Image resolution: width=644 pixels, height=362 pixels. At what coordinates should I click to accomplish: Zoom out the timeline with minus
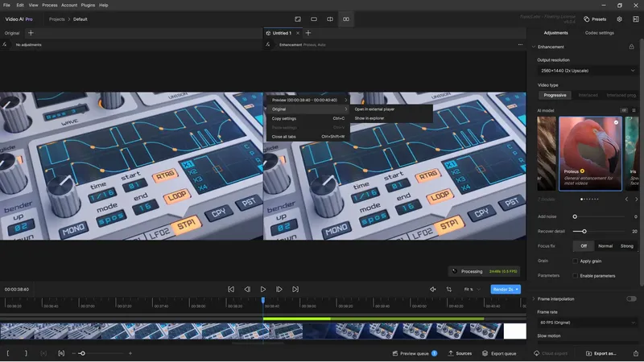(x=74, y=353)
